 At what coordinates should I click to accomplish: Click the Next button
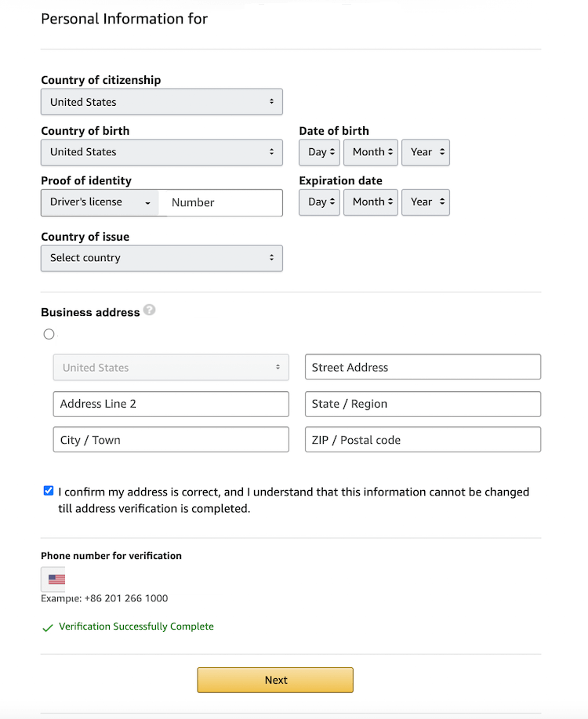coord(274,680)
